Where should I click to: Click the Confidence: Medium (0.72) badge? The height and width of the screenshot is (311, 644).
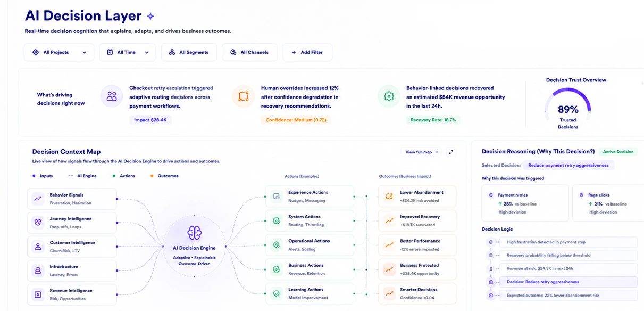click(x=295, y=120)
